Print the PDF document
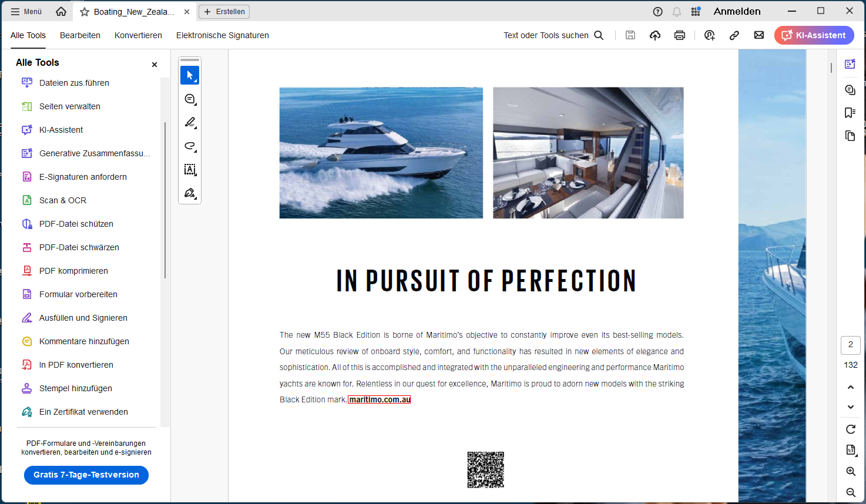Viewport: 866px width, 504px height. (680, 35)
